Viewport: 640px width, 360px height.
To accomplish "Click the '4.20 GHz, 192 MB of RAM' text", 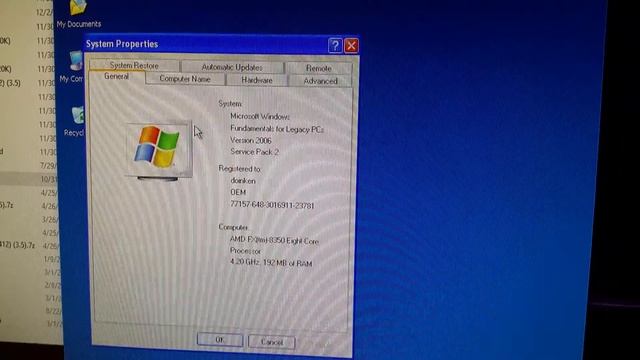I will click(x=271, y=263).
